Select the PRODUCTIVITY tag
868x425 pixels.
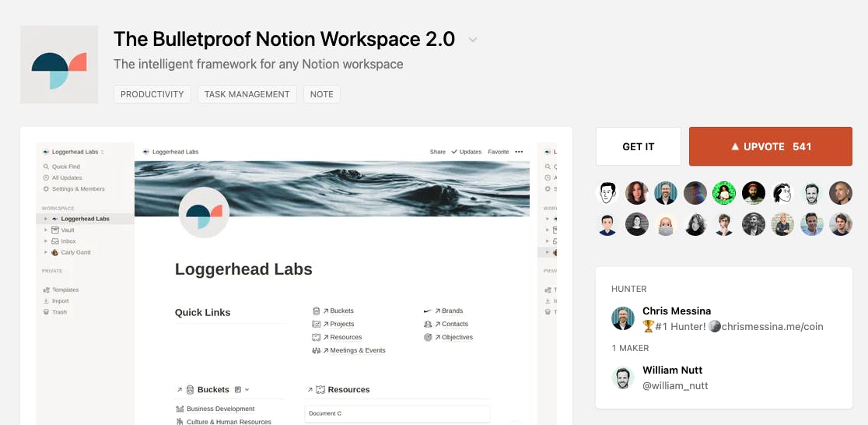click(152, 94)
